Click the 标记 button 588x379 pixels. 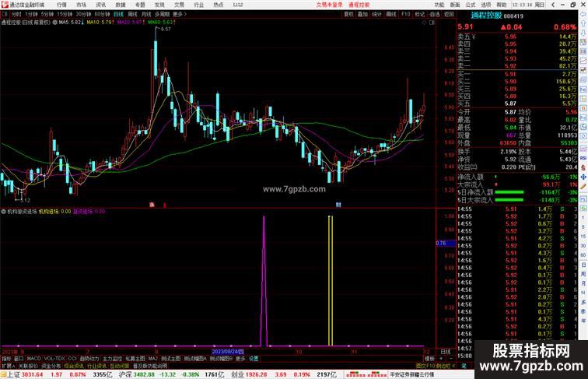[x=420, y=14]
